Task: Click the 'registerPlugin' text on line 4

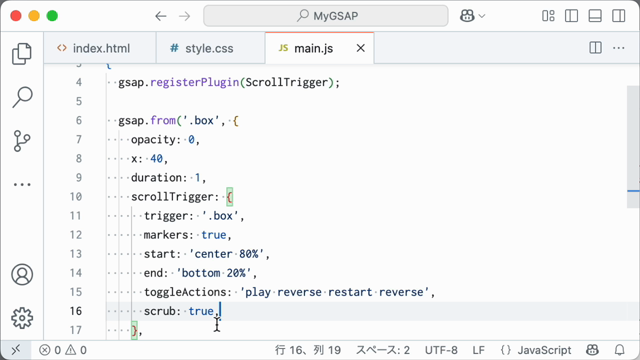Action: click(194, 82)
